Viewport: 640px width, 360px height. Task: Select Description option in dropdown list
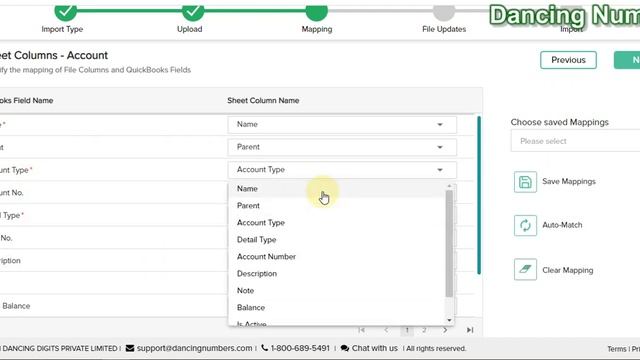(337, 274)
